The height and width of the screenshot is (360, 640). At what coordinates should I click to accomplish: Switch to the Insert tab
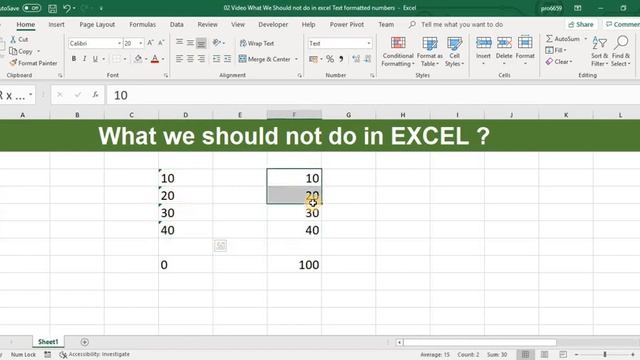(x=56, y=24)
